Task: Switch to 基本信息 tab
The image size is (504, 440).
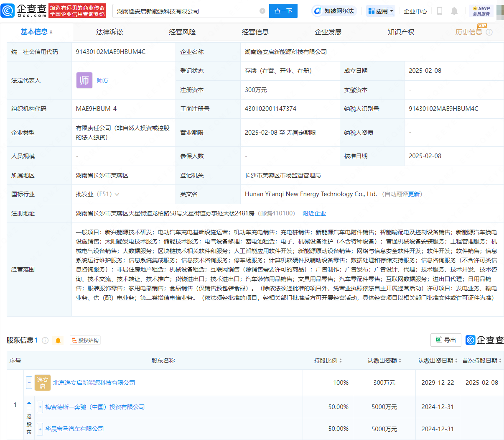Action: click(37, 32)
